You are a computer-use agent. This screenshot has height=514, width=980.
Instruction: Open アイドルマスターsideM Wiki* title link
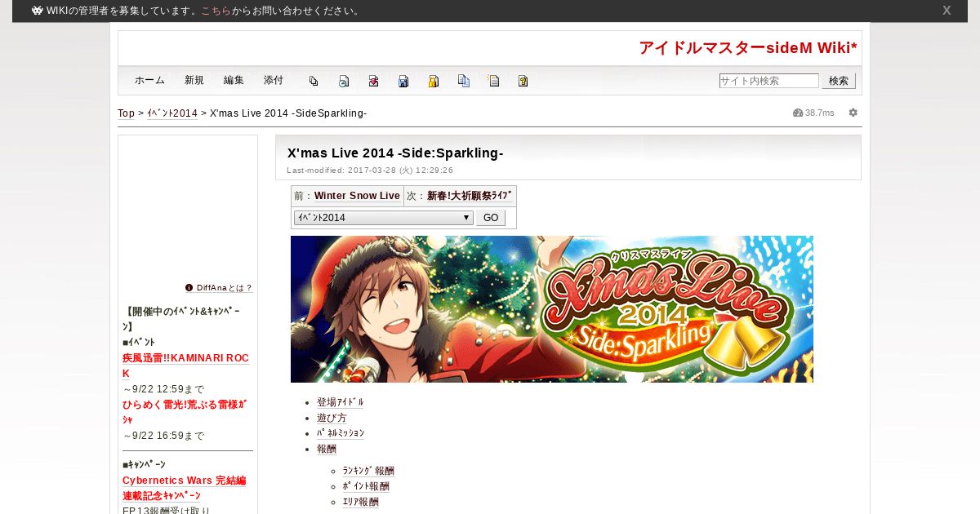pos(748,48)
